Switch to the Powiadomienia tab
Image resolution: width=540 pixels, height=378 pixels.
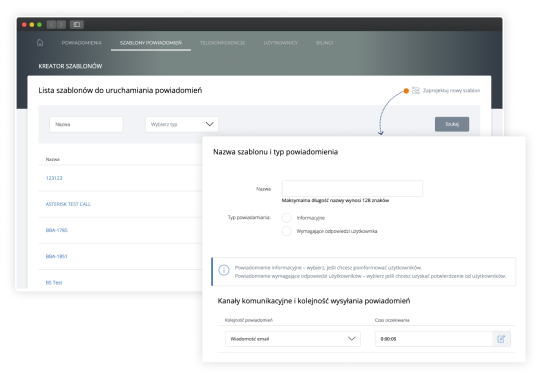(82, 43)
